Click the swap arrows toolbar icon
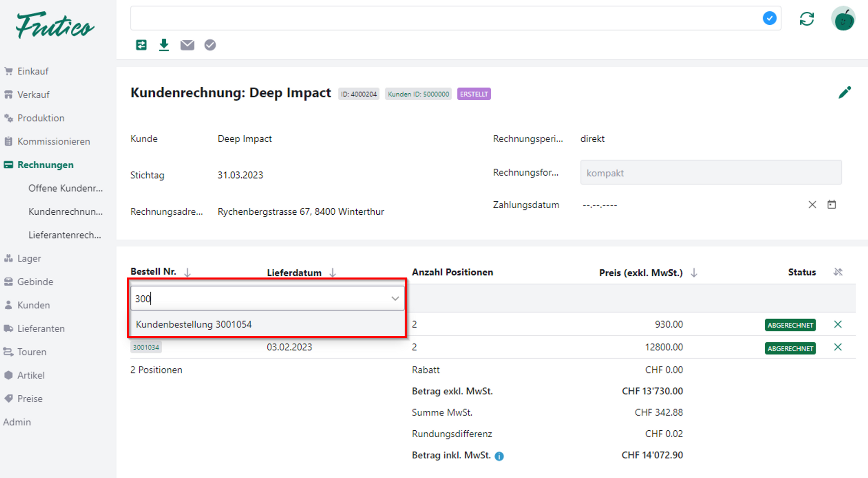The image size is (868, 478). tap(141, 45)
